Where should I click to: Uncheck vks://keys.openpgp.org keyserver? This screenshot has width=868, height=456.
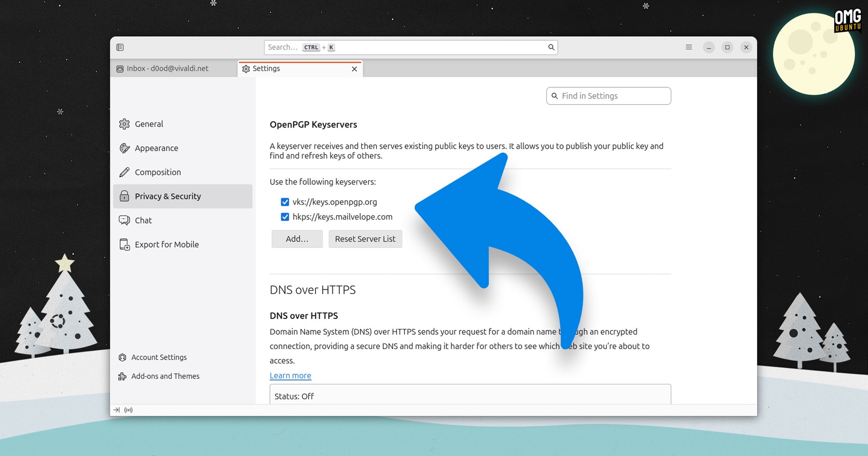tap(285, 202)
